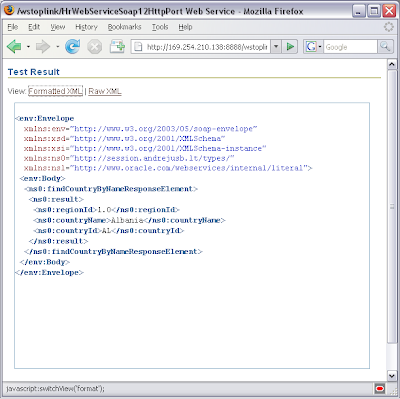Click the red status bar icon
Viewport: 400px width, 399px height.
click(x=379, y=389)
